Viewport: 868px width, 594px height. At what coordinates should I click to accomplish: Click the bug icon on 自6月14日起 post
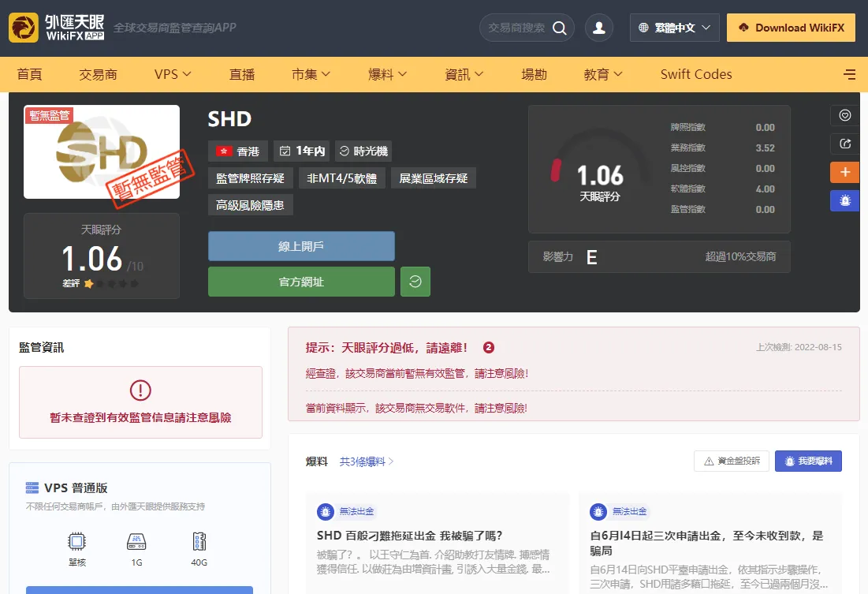coord(598,511)
